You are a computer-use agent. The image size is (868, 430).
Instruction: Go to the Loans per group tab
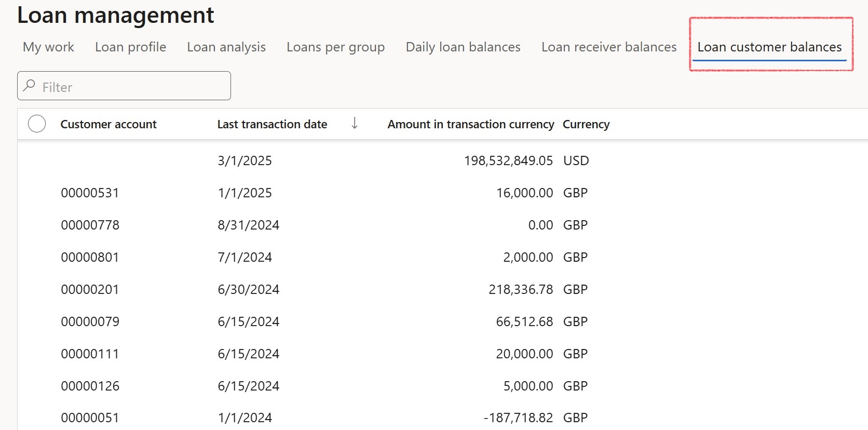tap(335, 47)
